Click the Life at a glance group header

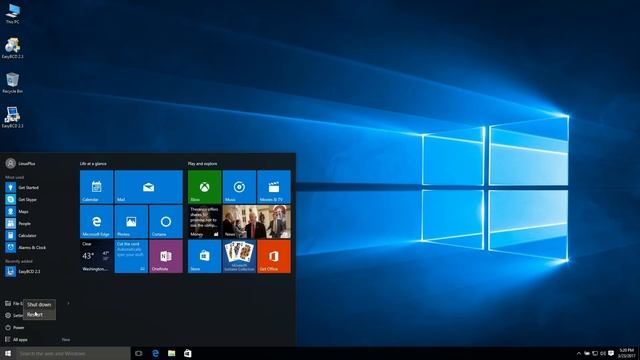[93, 163]
